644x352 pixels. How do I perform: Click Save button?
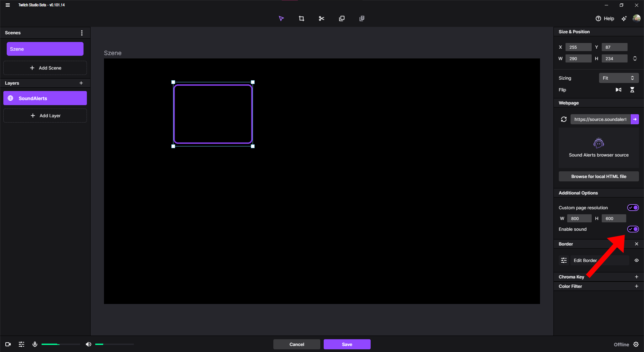point(347,344)
